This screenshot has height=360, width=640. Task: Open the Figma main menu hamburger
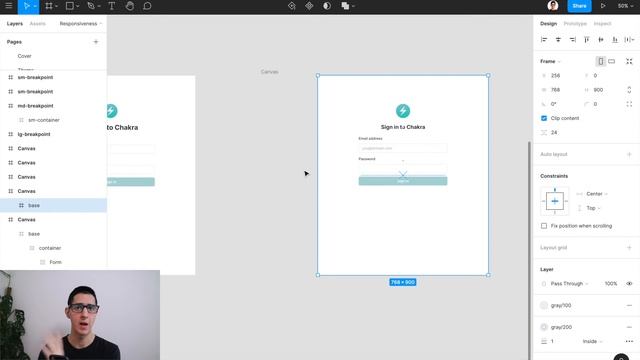pyautogui.click(x=9, y=6)
